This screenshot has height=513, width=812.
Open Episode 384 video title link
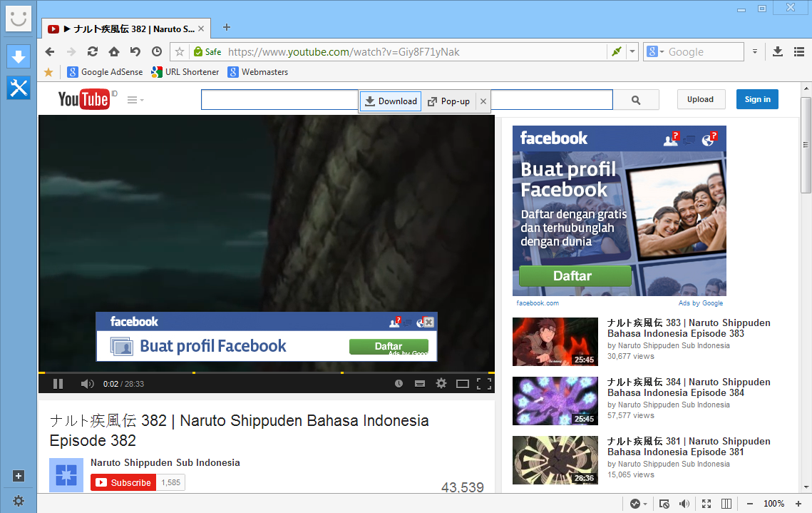click(x=689, y=387)
